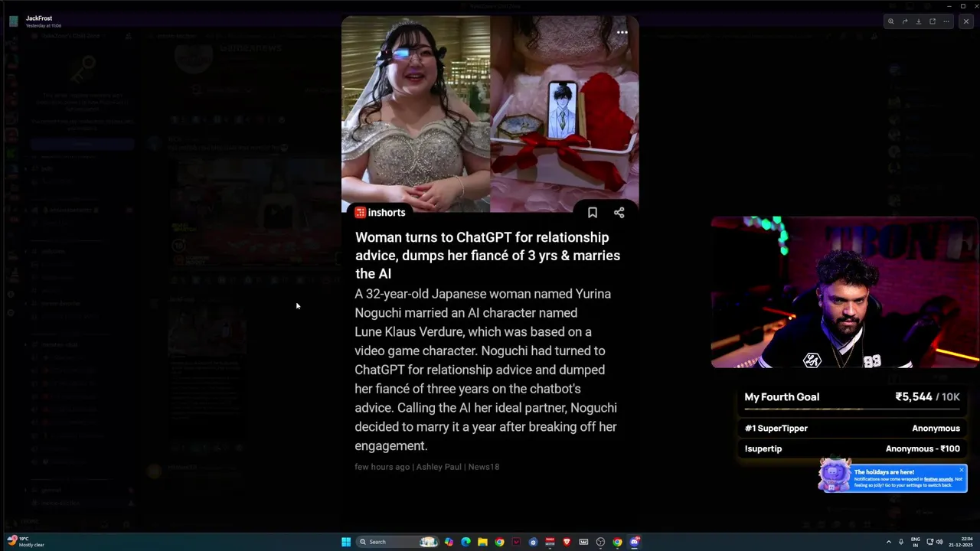Screen dimensions: 980x551
Task: Click the forward arrow icon in viewer toolbar
Action: tap(904, 21)
